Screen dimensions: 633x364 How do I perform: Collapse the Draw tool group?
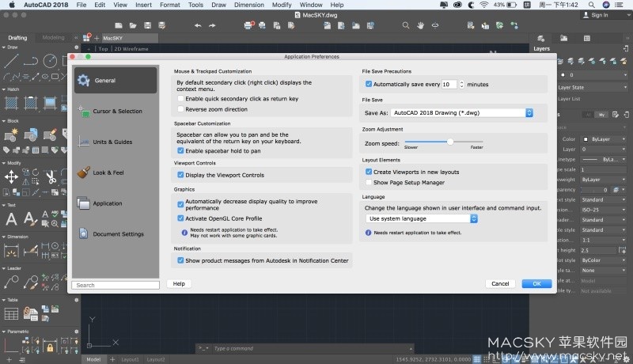tap(4, 47)
